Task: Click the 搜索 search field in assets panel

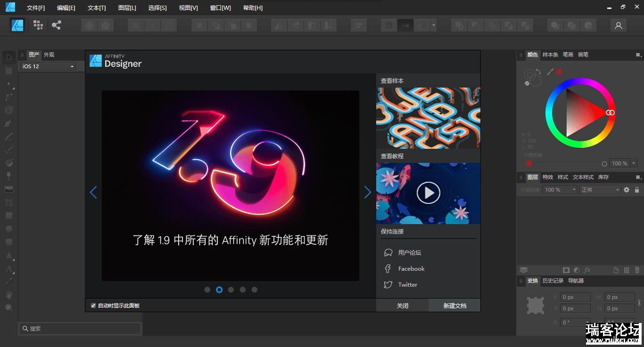Action: tap(80, 328)
